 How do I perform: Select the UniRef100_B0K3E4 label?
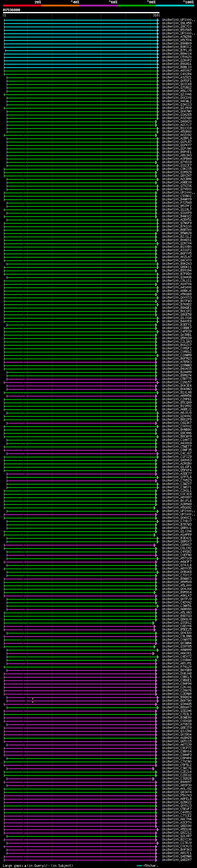pyautogui.click(x=177, y=386)
